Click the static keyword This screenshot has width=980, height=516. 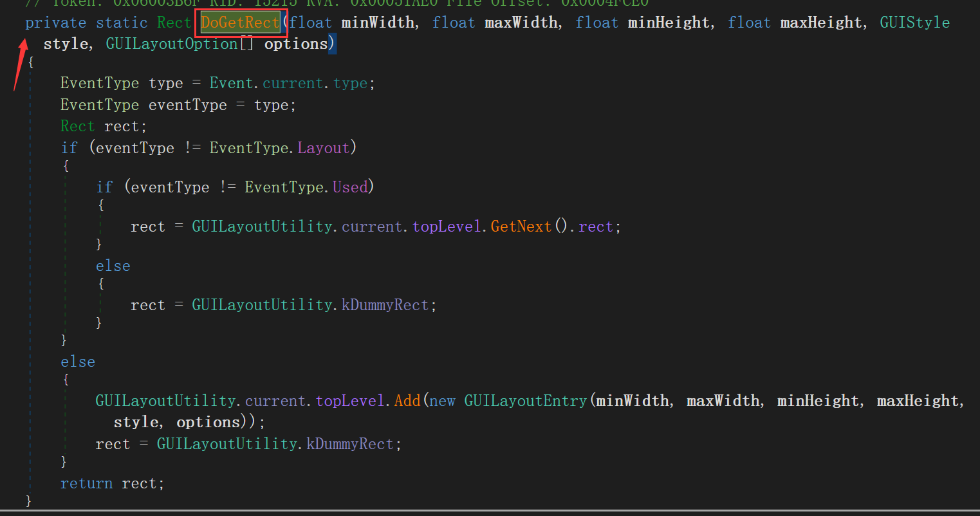[122, 23]
